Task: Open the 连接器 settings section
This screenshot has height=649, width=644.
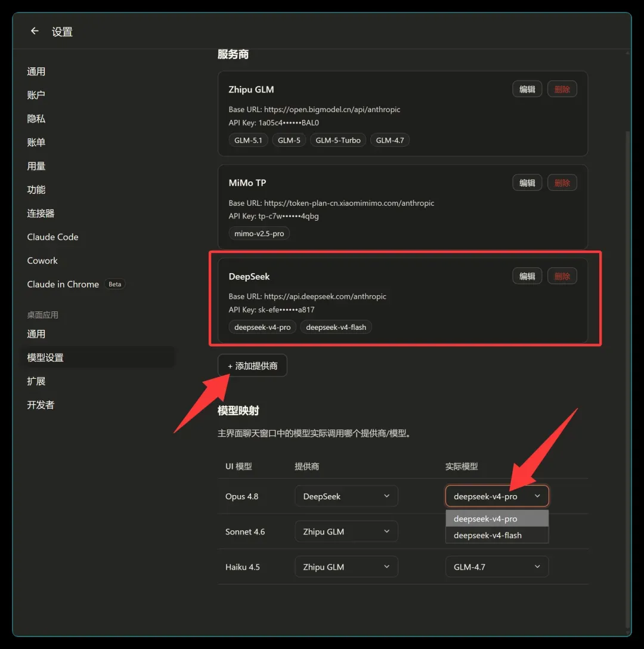Action: click(x=41, y=213)
